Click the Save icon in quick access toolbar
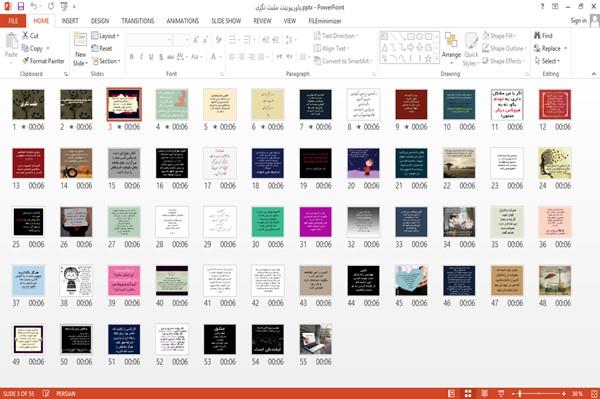The width and height of the screenshot is (600, 399). pyautogui.click(x=21, y=7)
